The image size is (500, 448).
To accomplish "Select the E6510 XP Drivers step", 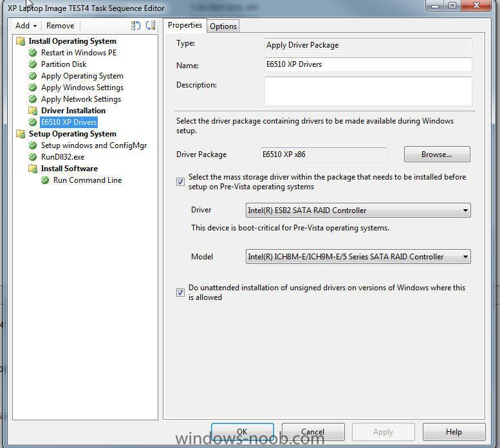I will click(69, 122).
